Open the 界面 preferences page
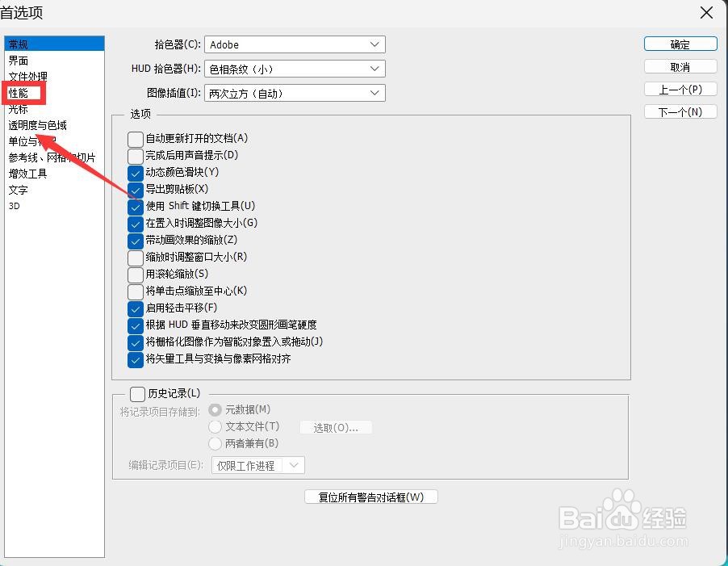728x566 pixels. pos(21,59)
